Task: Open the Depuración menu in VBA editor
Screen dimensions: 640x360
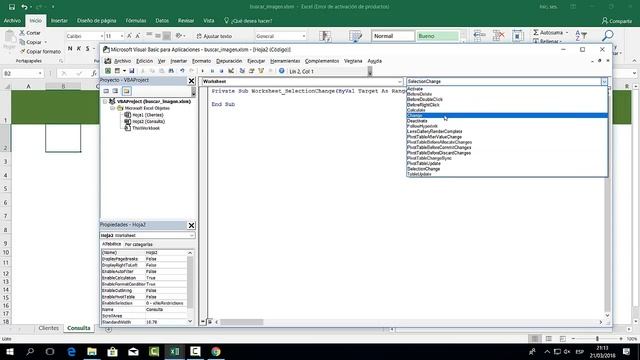Action: 229,61
